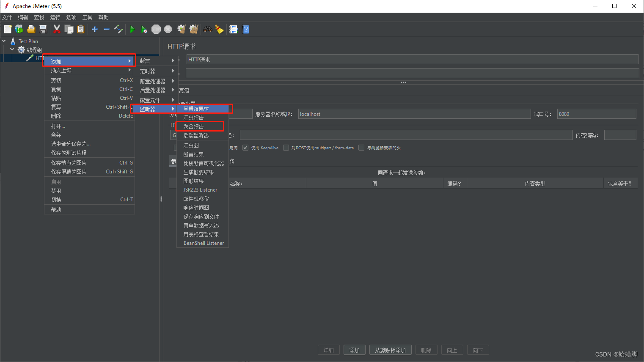Choose JSR223 Listener from menu

click(x=203, y=190)
